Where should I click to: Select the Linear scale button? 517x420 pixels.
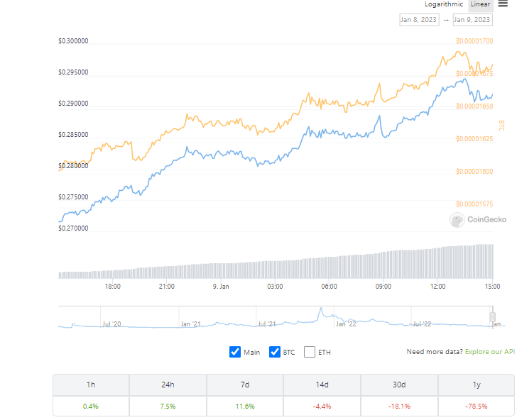[480, 4]
